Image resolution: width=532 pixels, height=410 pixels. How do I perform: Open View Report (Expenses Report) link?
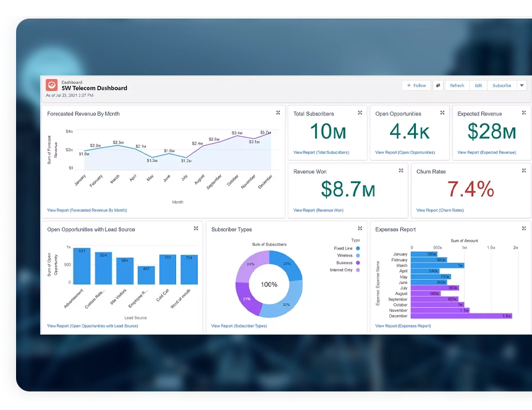(x=403, y=326)
